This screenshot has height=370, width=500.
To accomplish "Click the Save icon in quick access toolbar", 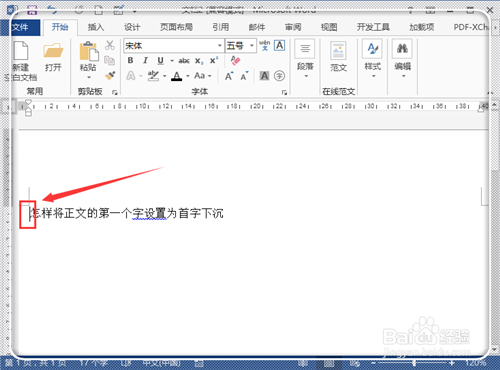I will (32, 10).
